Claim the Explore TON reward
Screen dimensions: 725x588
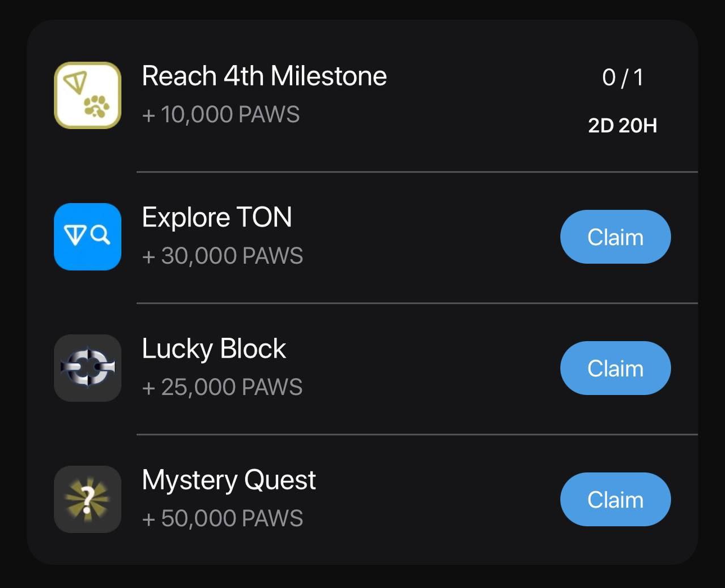point(616,237)
